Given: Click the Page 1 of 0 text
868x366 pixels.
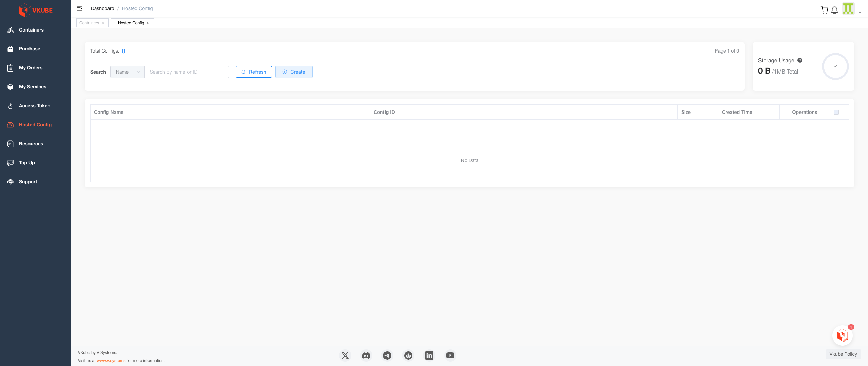Looking at the screenshot, I should 727,51.
